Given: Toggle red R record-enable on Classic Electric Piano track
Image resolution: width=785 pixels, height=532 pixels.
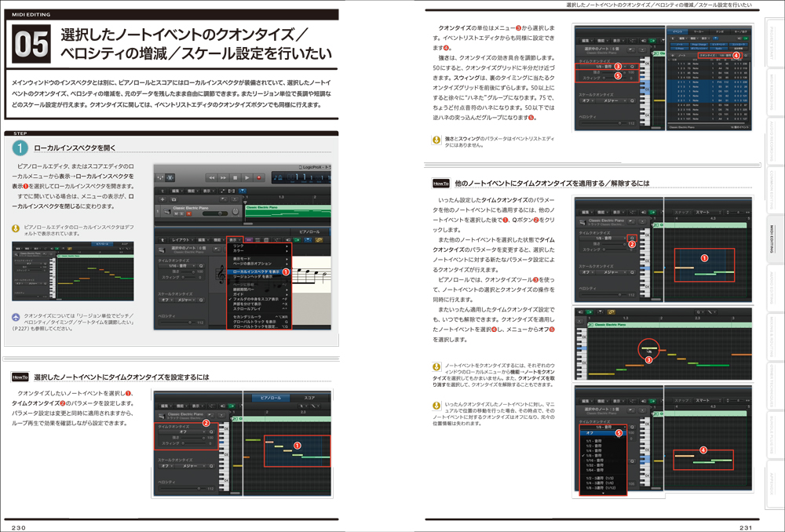Looking at the screenshot, I should tap(188, 213).
